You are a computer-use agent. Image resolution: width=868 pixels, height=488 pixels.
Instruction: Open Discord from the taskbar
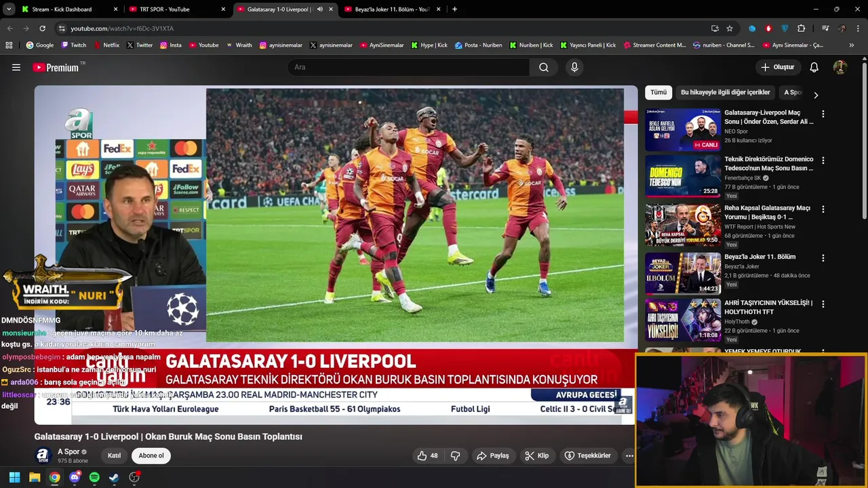[75, 477]
